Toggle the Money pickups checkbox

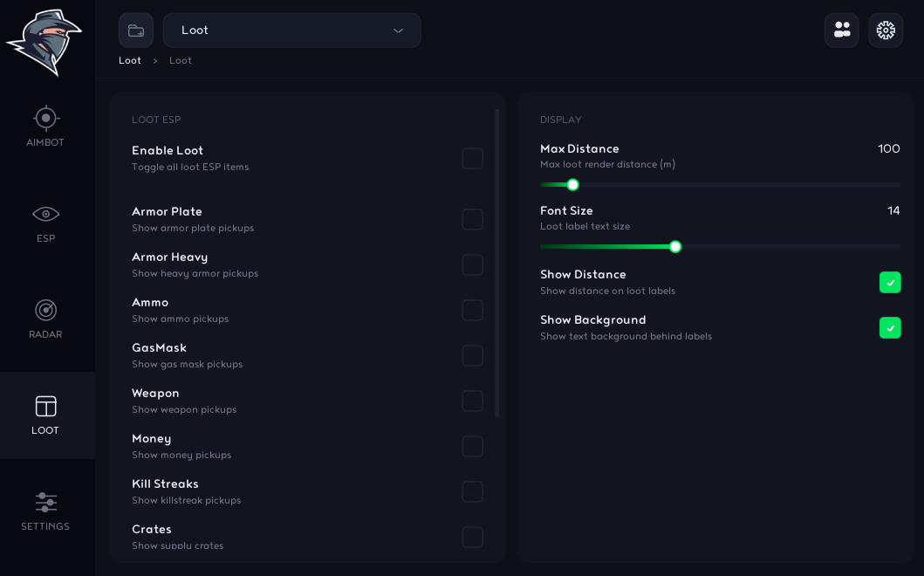pos(473,446)
